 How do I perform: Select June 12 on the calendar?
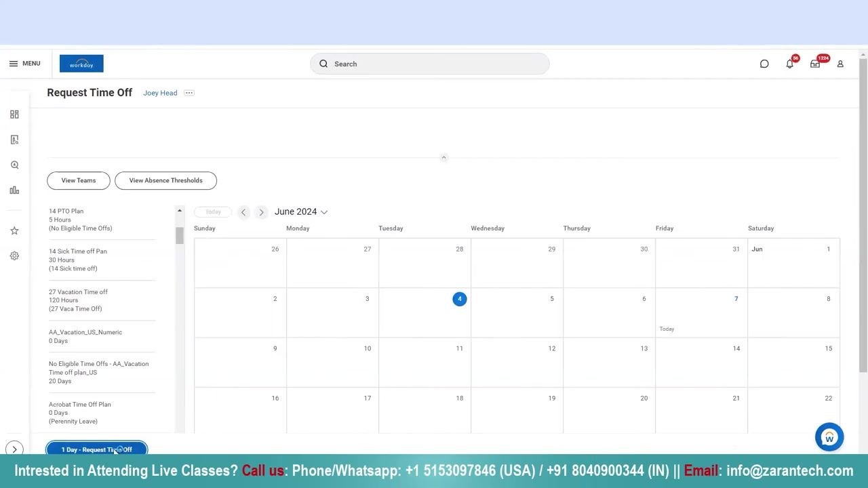[x=517, y=363]
